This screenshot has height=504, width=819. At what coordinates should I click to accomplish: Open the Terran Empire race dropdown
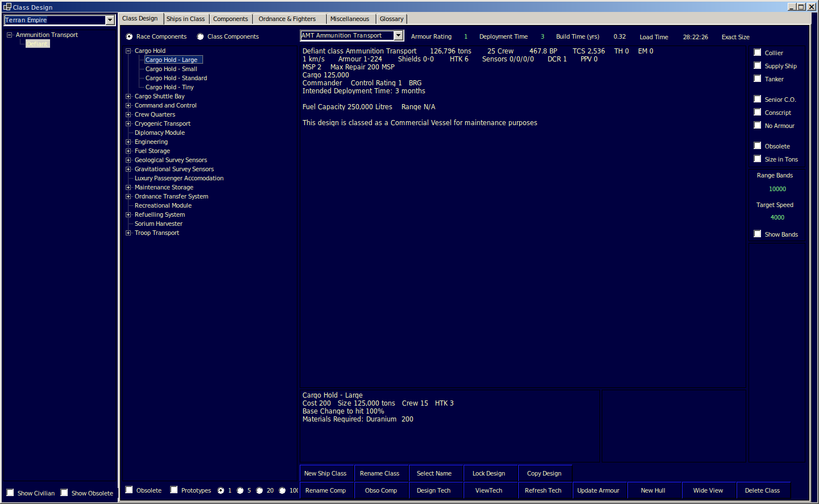point(110,20)
